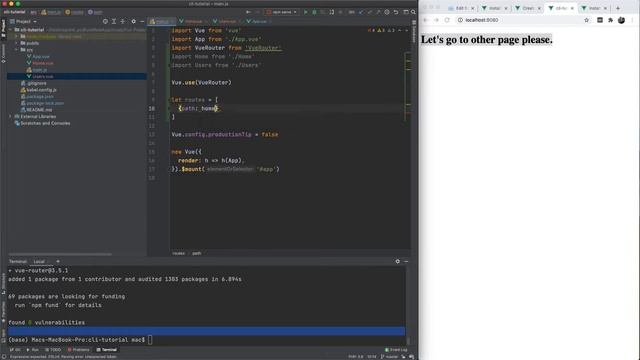
Task: Expand the public folder
Action: click(x=16, y=43)
